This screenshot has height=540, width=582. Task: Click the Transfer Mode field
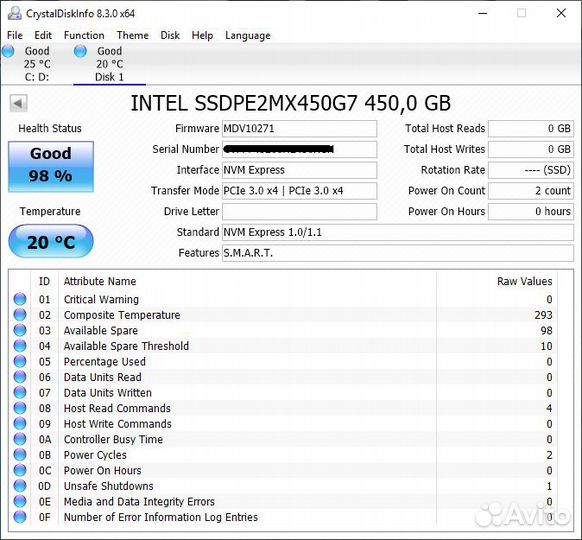[x=299, y=191]
